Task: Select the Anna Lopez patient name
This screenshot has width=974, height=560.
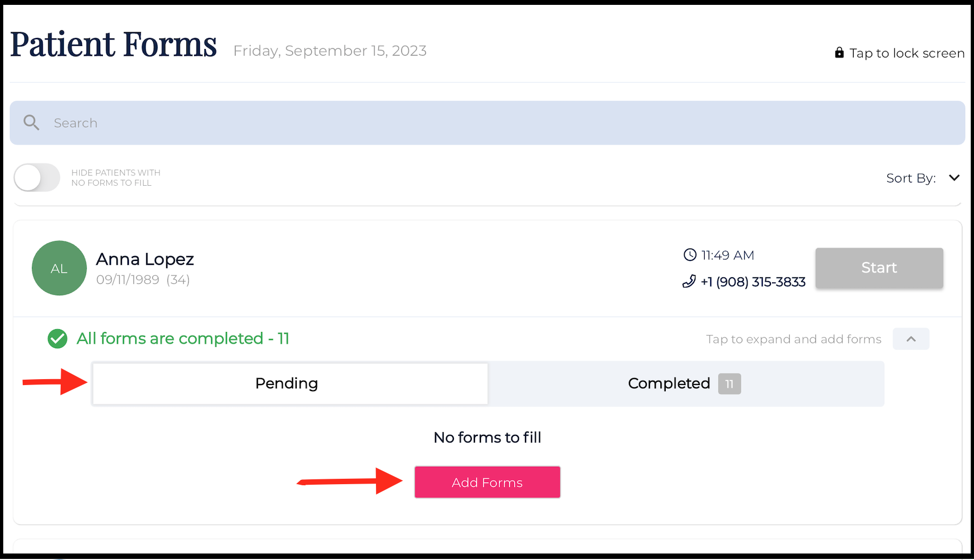Action: [x=145, y=259]
